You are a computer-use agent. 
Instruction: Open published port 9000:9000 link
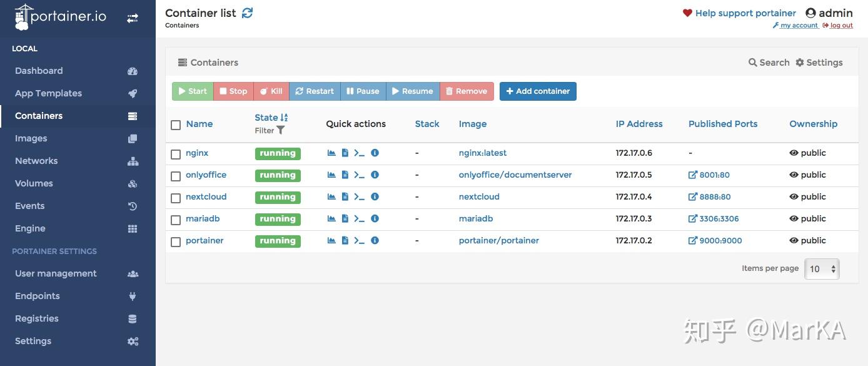point(715,241)
